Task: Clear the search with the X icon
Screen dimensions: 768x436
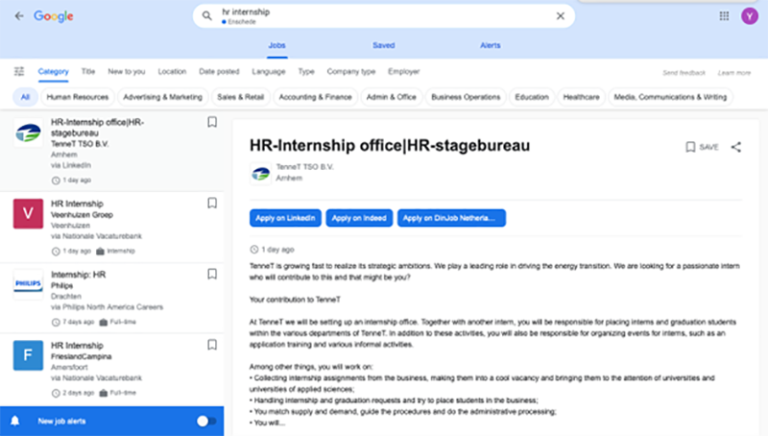Action: click(x=560, y=16)
